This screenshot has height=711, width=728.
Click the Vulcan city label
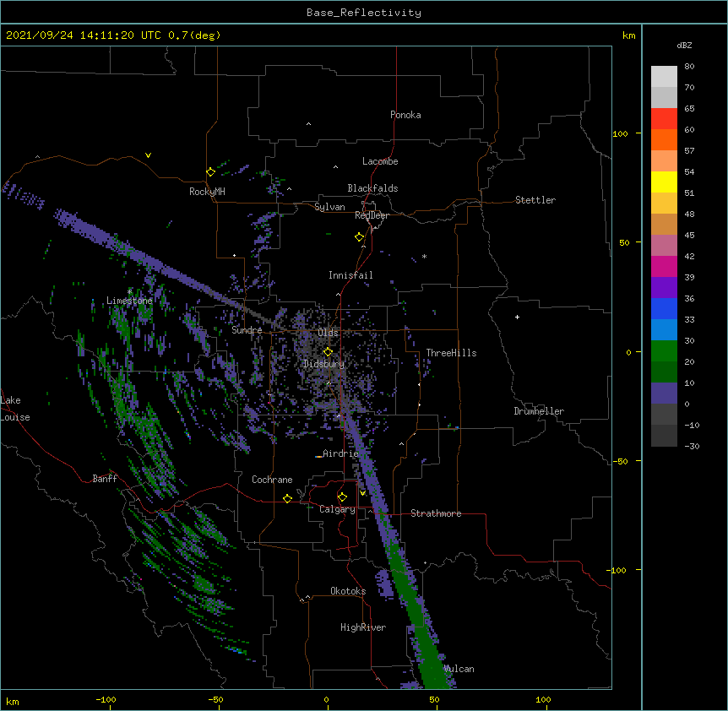click(459, 669)
